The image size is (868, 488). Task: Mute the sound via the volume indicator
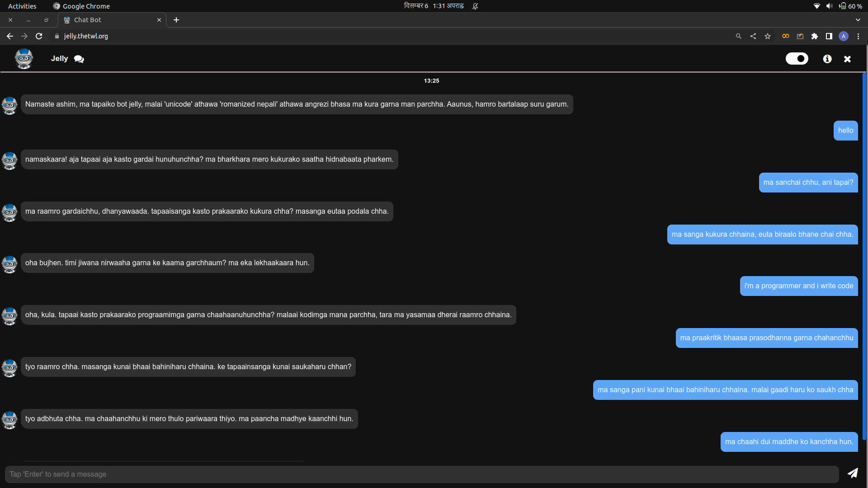point(829,6)
